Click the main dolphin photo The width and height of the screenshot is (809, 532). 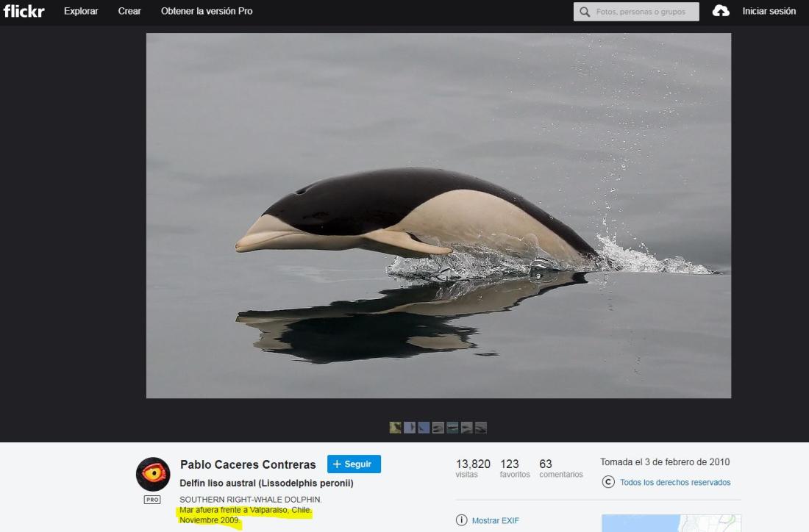point(438,215)
